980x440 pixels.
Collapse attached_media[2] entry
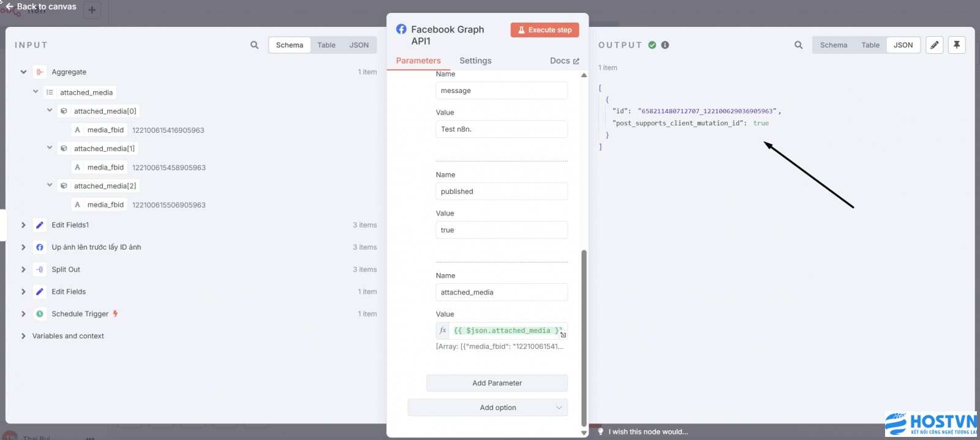pos(50,185)
